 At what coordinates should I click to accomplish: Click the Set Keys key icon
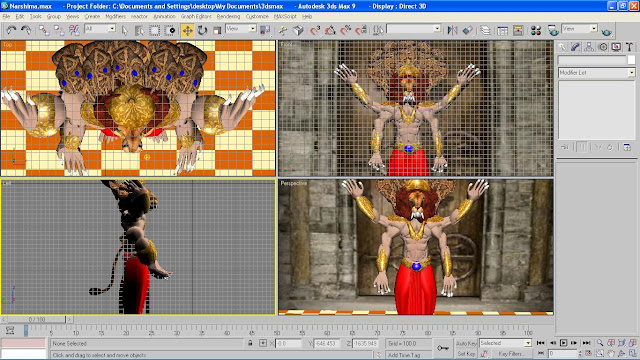click(x=443, y=348)
